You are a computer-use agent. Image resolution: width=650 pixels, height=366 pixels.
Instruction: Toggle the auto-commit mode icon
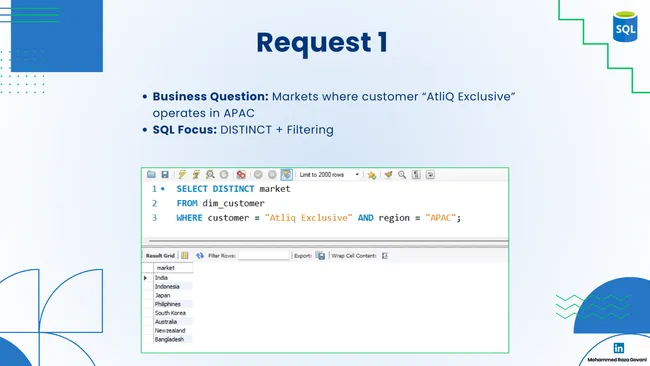click(x=286, y=175)
